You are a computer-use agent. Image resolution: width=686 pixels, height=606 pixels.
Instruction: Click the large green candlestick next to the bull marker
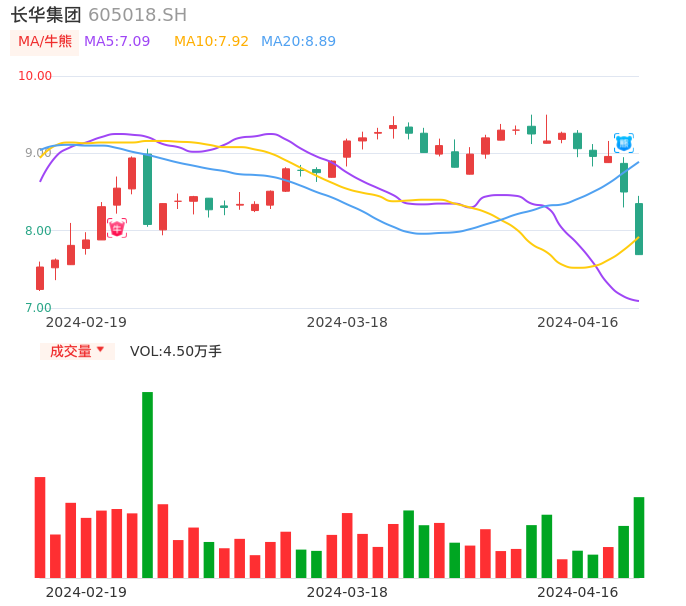pos(147,189)
